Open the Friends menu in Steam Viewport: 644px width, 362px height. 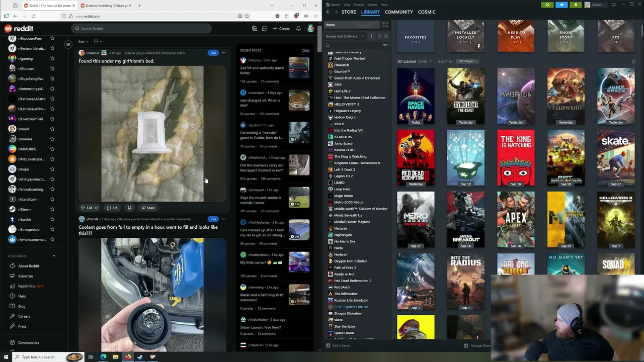pos(359,5)
